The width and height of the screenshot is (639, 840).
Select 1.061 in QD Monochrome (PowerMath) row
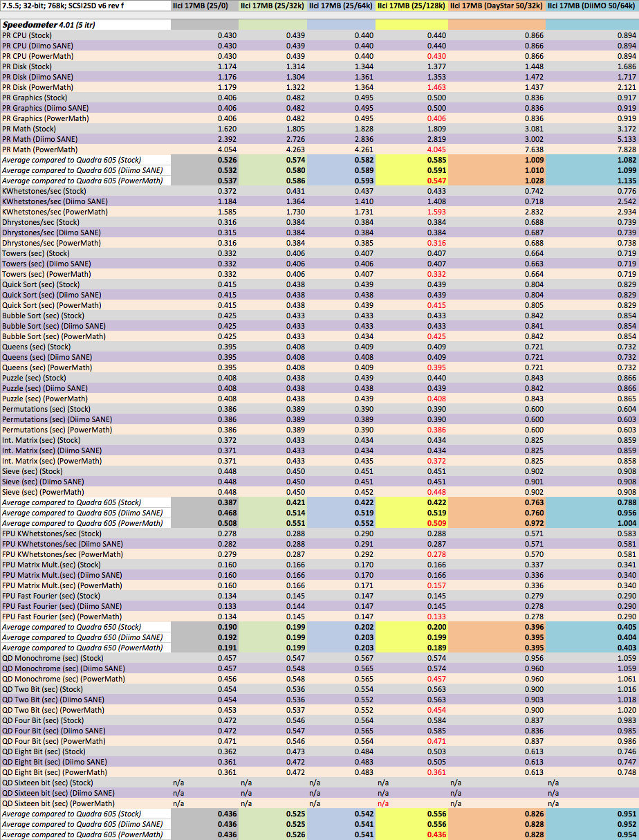[x=626, y=678]
